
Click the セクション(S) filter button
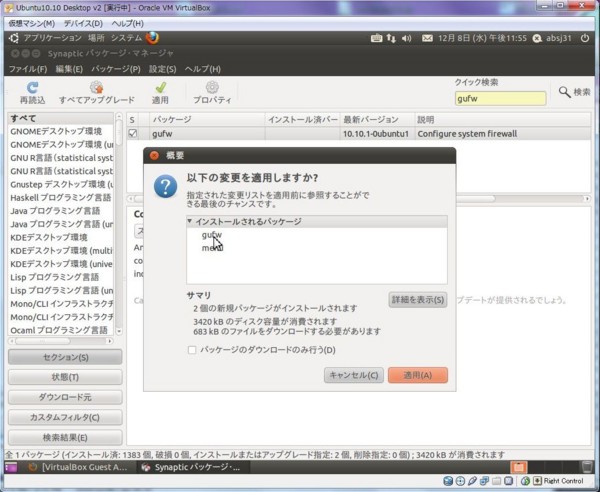click(65, 357)
